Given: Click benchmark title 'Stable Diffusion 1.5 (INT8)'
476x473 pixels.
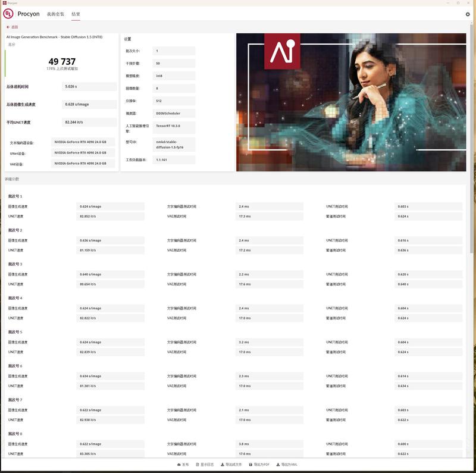Looking at the screenshot, I should point(54,37).
